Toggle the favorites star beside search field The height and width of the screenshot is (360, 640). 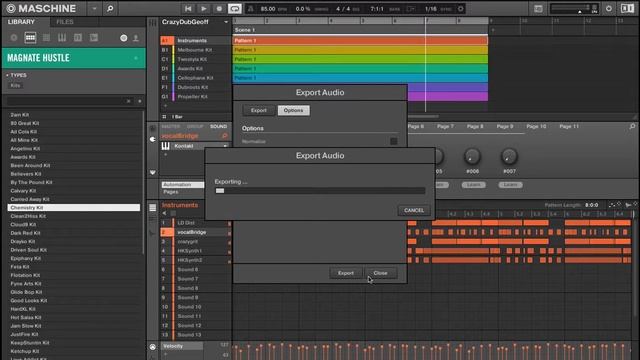pos(140,101)
